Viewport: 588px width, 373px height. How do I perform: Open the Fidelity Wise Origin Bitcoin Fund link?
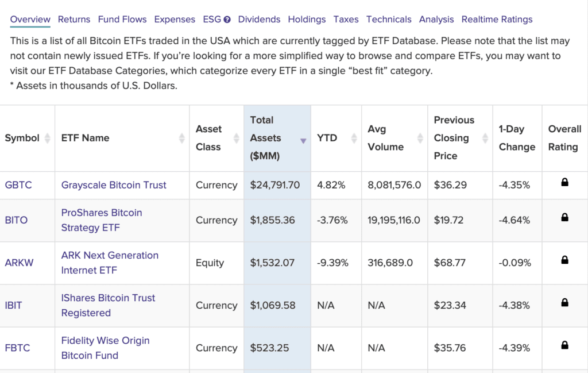(105, 348)
